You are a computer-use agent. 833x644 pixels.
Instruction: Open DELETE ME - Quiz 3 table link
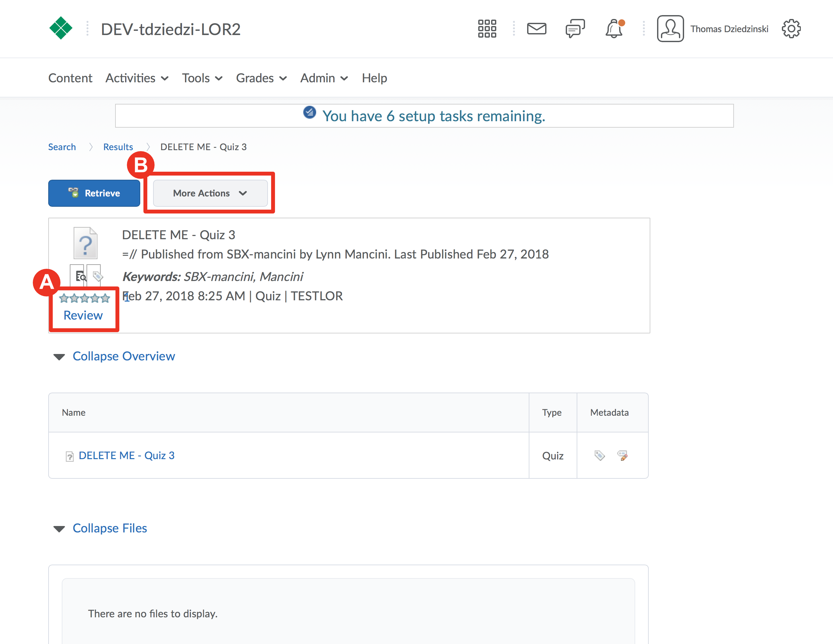pos(127,456)
